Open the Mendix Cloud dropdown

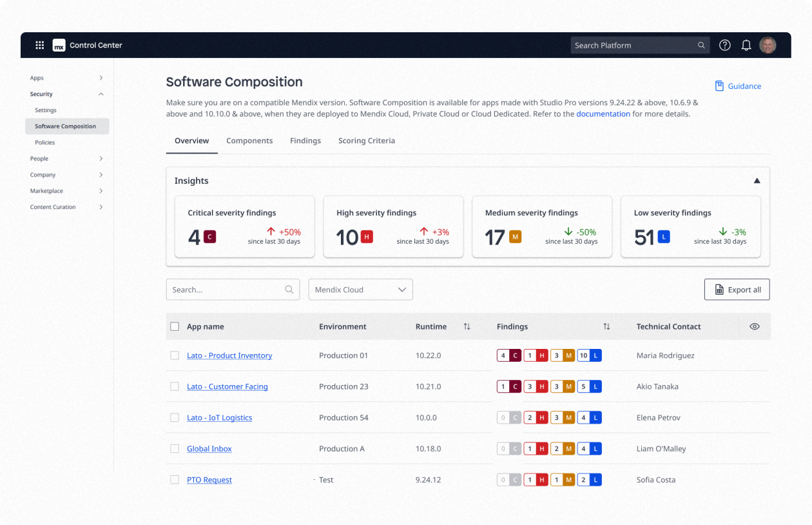[360, 290]
